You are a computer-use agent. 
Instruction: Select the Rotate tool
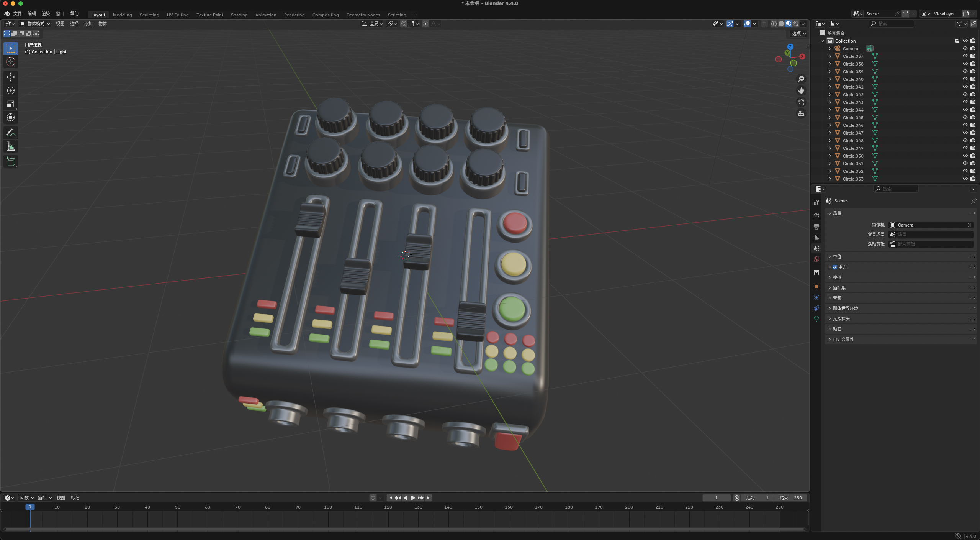click(11, 90)
